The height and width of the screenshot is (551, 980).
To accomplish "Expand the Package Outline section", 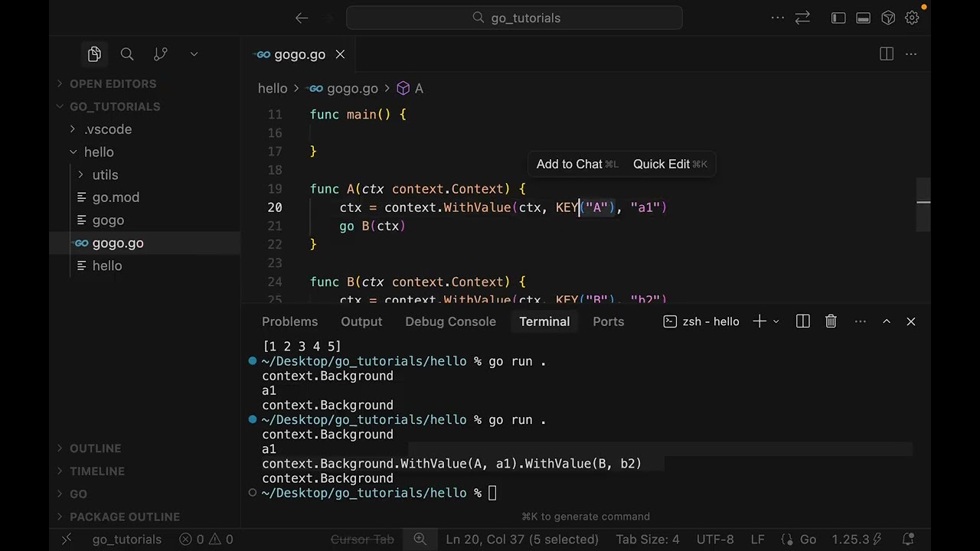I will (145, 517).
